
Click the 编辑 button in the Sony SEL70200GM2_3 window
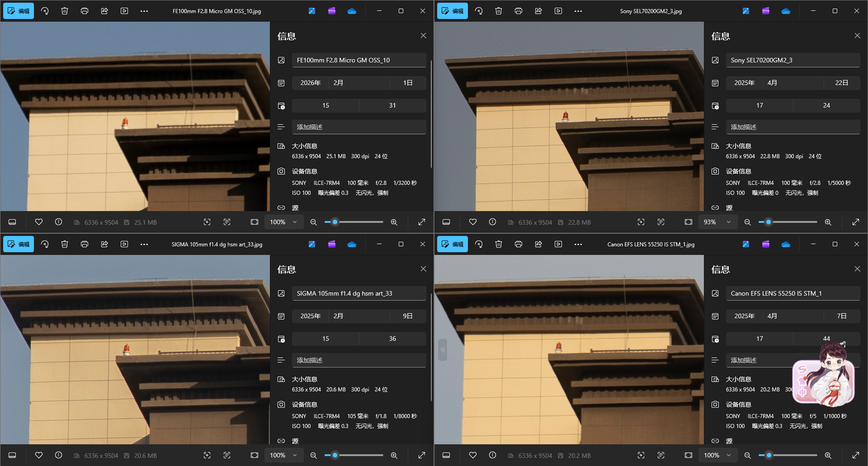453,11
